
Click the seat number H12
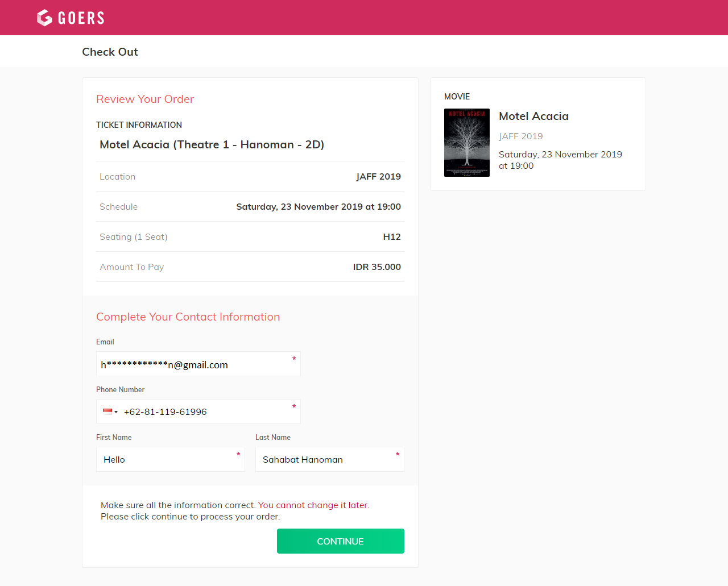(x=391, y=237)
